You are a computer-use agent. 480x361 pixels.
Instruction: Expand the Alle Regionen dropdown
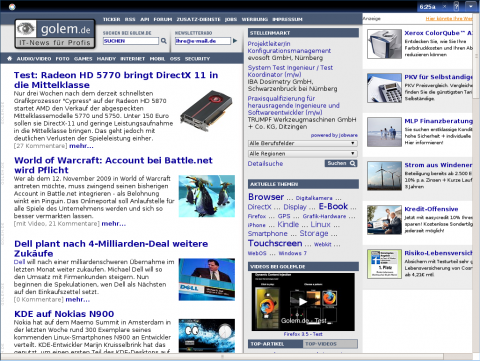tap(303, 154)
